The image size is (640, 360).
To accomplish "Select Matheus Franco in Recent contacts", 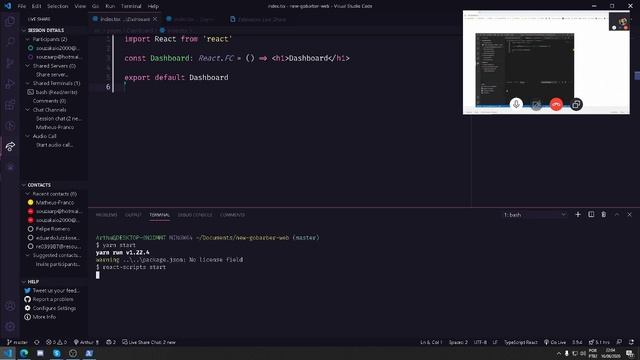I will click(x=55, y=202).
